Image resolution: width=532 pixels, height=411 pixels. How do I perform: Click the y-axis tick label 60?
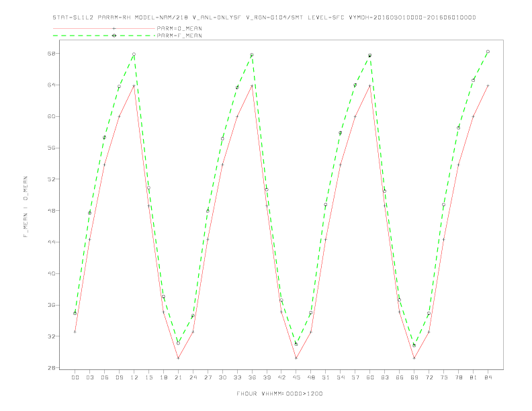click(51, 116)
